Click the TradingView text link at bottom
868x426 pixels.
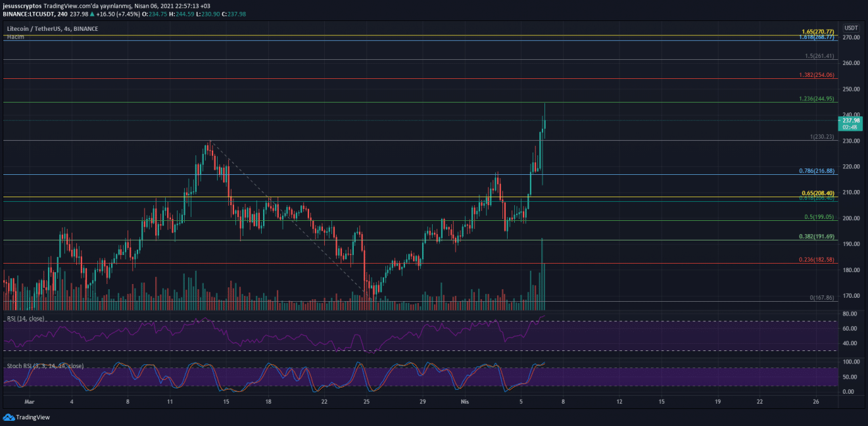tap(32, 417)
